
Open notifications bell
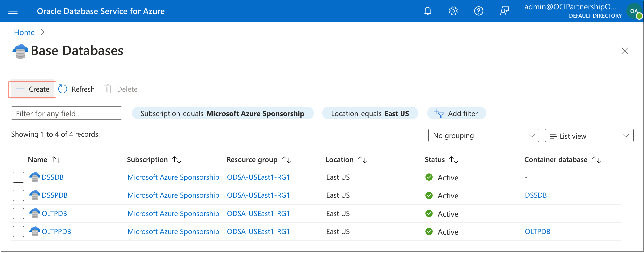tap(428, 11)
